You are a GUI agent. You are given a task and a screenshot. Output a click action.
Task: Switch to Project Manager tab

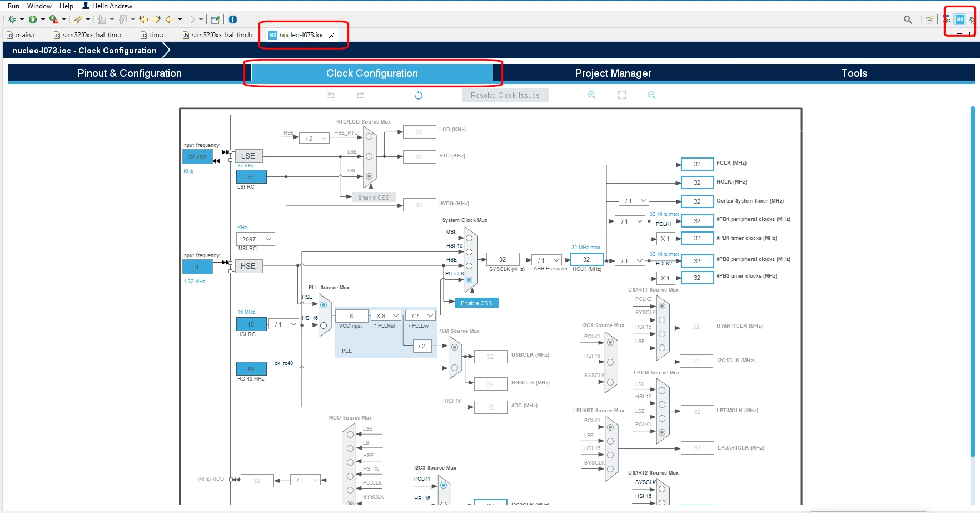613,73
